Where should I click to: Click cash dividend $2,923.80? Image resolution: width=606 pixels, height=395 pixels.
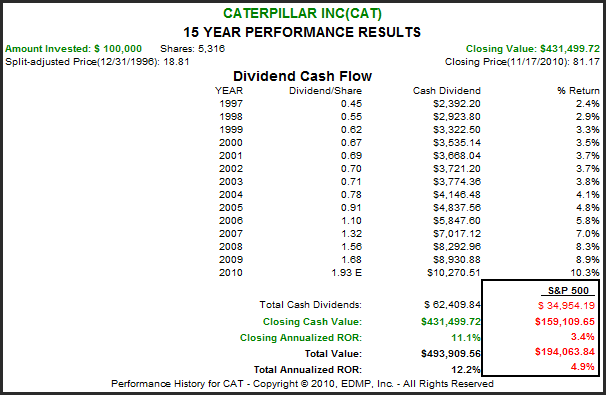pos(457,117)
